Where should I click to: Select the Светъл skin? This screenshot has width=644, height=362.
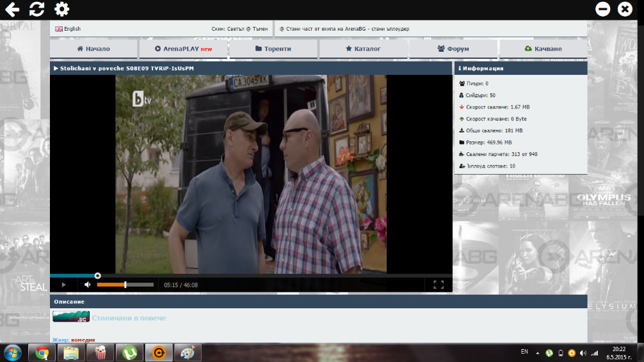236,29
